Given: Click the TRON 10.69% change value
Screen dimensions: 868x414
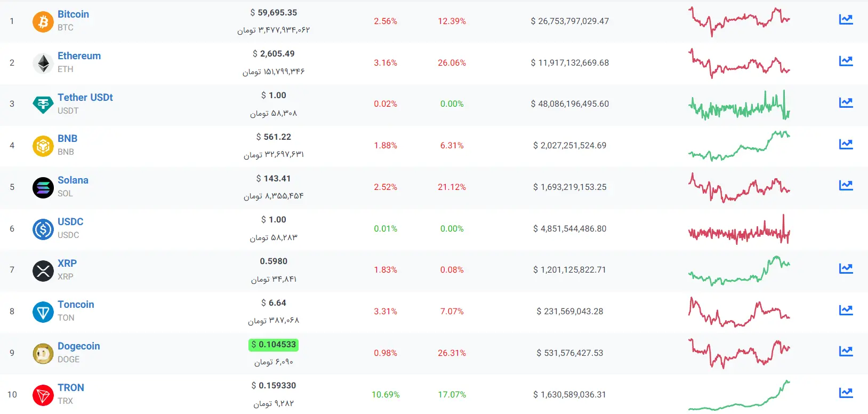Looking at the screenshot, I should click(385, 395).
